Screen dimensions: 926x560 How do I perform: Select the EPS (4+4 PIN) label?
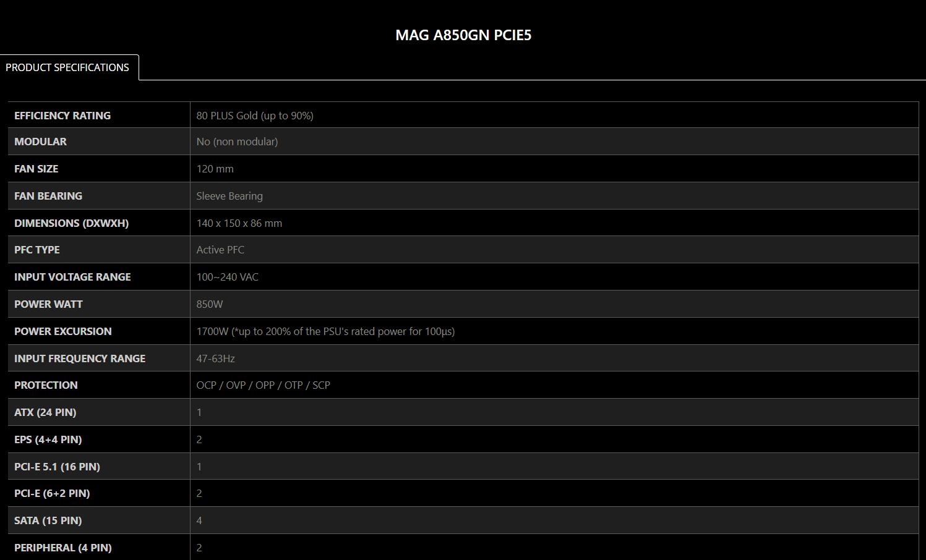[48, 439]
